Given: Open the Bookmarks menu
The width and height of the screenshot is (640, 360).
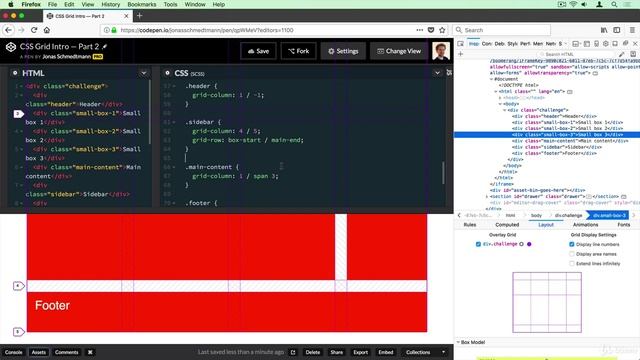Looking at the screenshot, I should [142, 4].
